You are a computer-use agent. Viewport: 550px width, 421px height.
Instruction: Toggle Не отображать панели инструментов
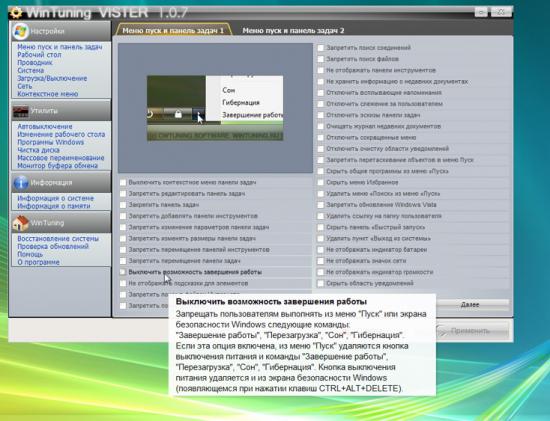click(x=321, y=70)
